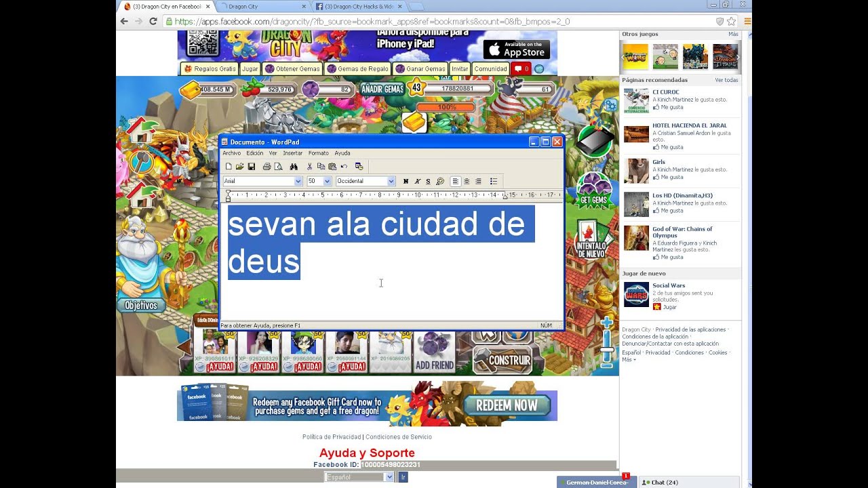Click Ganar Gemas tab
This screenshot has width=868, height=488.
pos(420,68)
